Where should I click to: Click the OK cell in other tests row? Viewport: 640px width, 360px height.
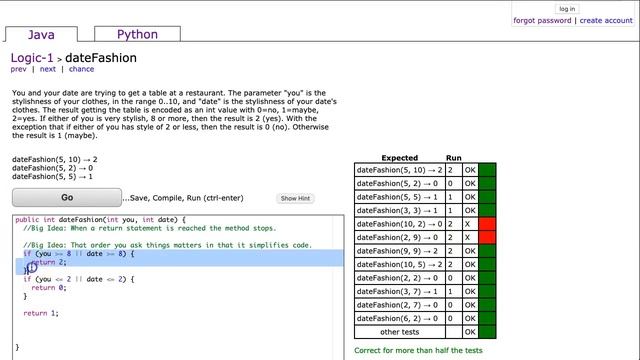(470, 332)
